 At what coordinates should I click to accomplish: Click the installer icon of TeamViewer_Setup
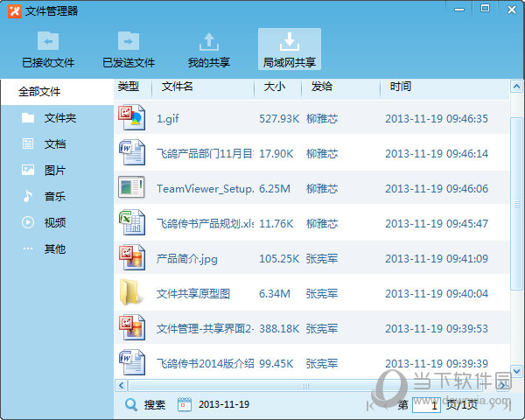(x=131, y=187)
